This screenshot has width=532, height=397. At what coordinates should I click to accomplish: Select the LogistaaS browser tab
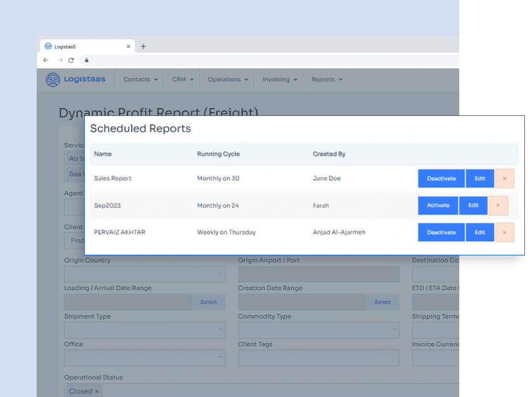[87, 46]
